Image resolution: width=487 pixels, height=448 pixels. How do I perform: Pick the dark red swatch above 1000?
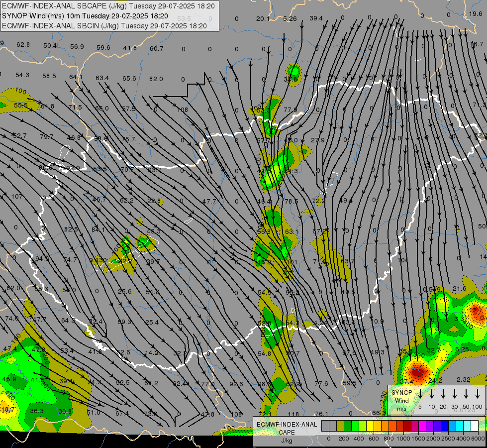407,426
